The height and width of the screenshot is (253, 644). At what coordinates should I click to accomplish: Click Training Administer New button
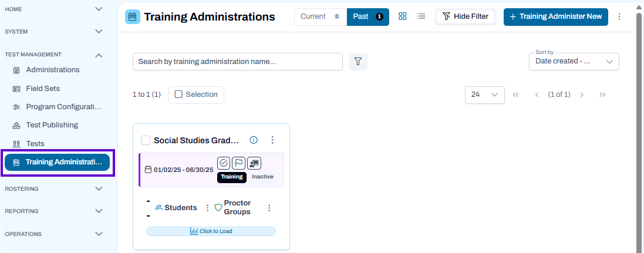point(556,17)
